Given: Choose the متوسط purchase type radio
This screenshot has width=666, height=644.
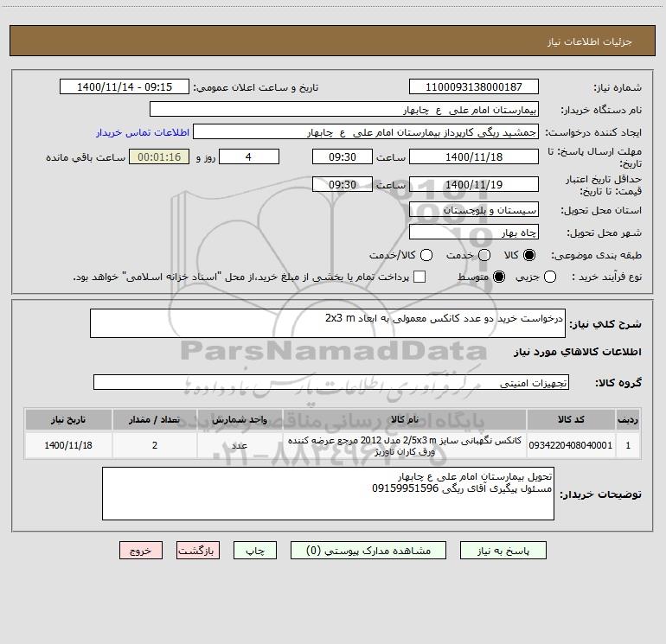Looking at the screenshot, I should 499,277.
